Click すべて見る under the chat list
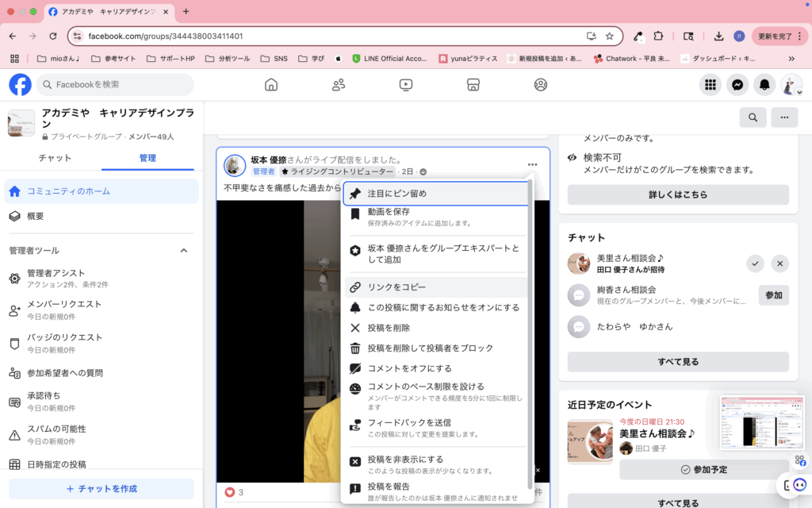The width and height of the screenshot is (812, 508). tap(678, 361)
